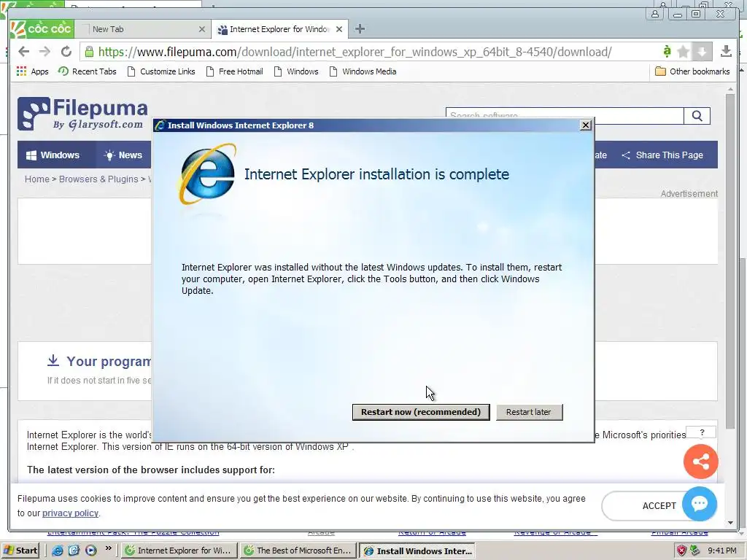Close the Install Windows Internet Explorer 8 dialog

pyautogui.click(x=586, y=125)
